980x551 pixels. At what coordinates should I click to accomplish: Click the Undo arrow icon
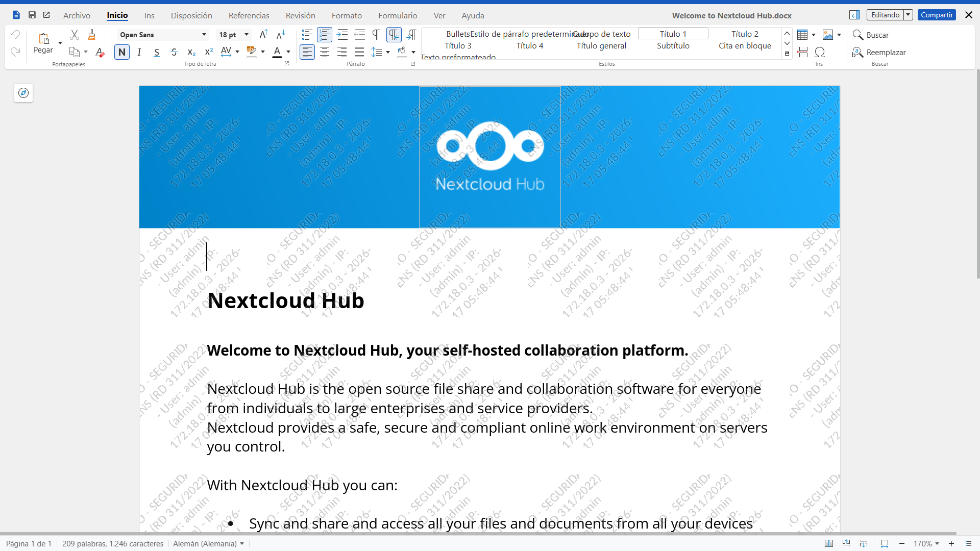pos(15,35)
